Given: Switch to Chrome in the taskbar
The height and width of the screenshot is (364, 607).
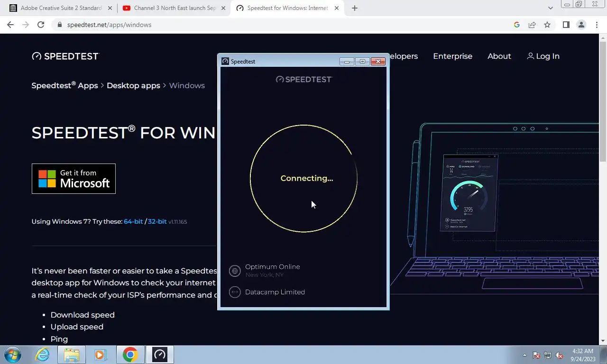Looking at the screenshot, I should [130, 355].
